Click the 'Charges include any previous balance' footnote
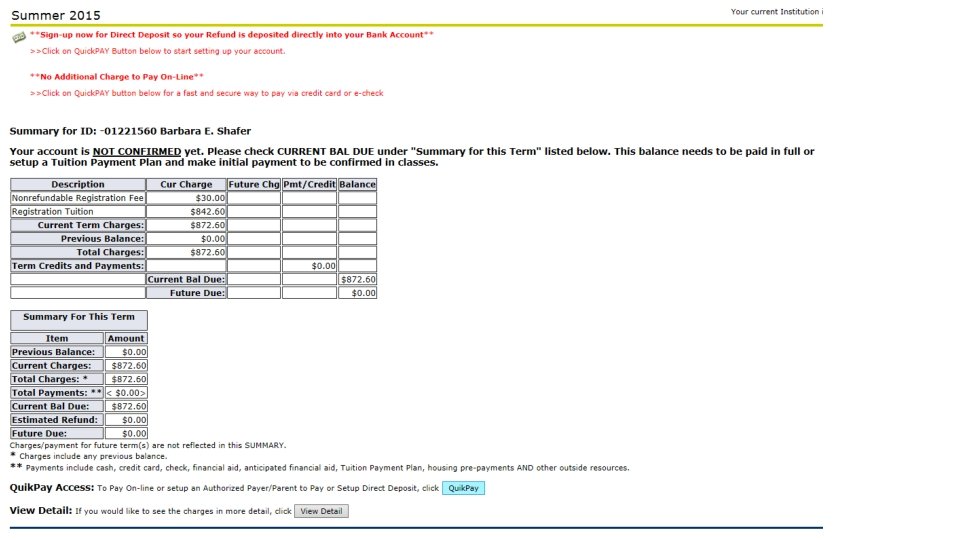The height and width of the screenshot is (540, 960). pyautogui.click(x=88, y=456)
